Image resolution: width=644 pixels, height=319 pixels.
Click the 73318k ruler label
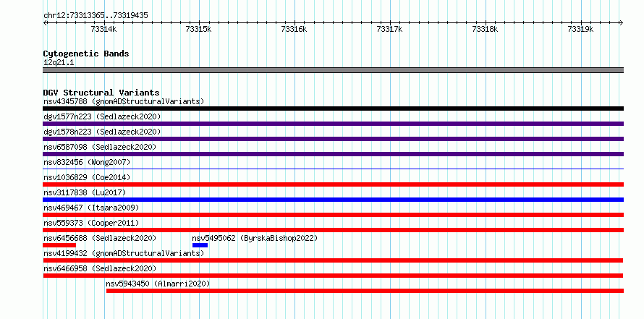tap(486, 30)
